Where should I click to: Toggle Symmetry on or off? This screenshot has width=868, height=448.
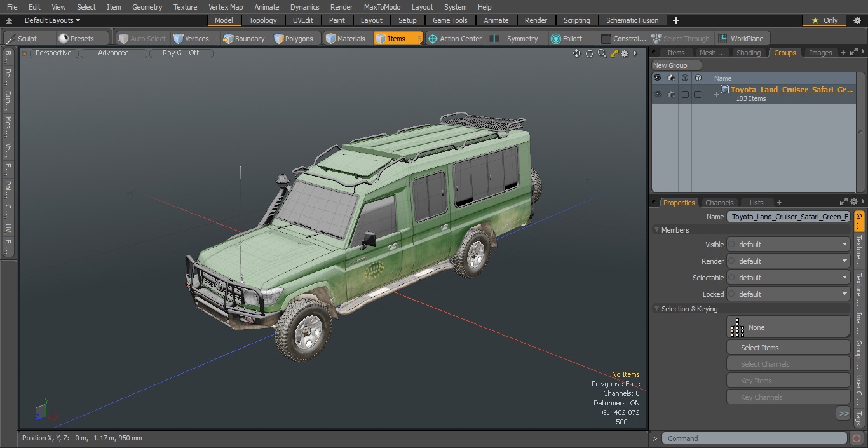tap(515, 39)
